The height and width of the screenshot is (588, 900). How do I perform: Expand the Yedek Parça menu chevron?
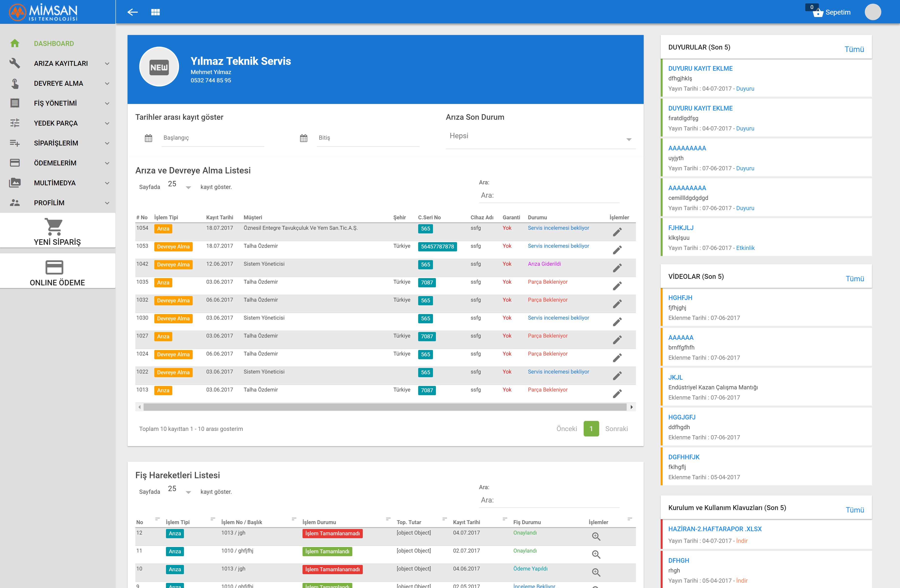pos(107,123)
